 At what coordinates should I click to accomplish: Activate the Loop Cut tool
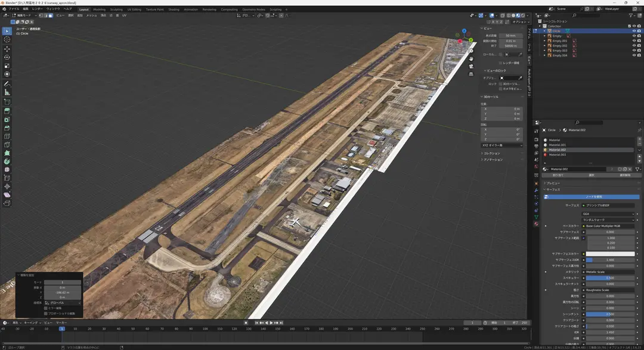coord(7,137)
